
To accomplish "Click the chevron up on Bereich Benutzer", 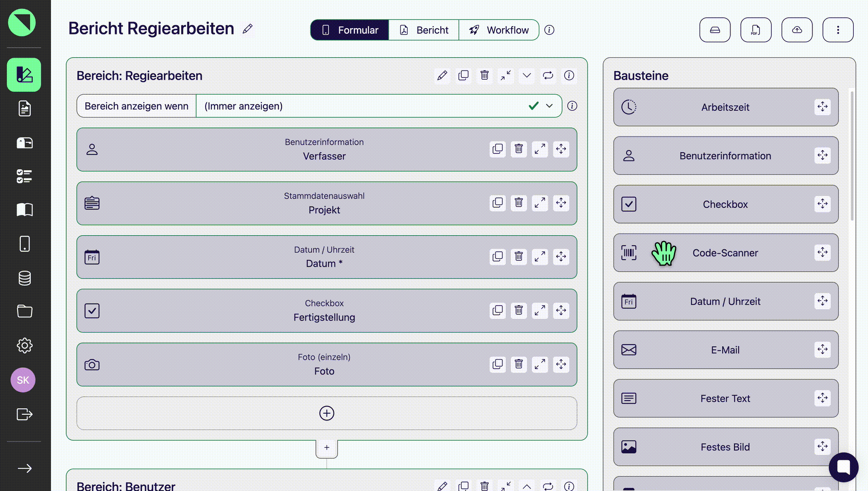I will point(526,486).
